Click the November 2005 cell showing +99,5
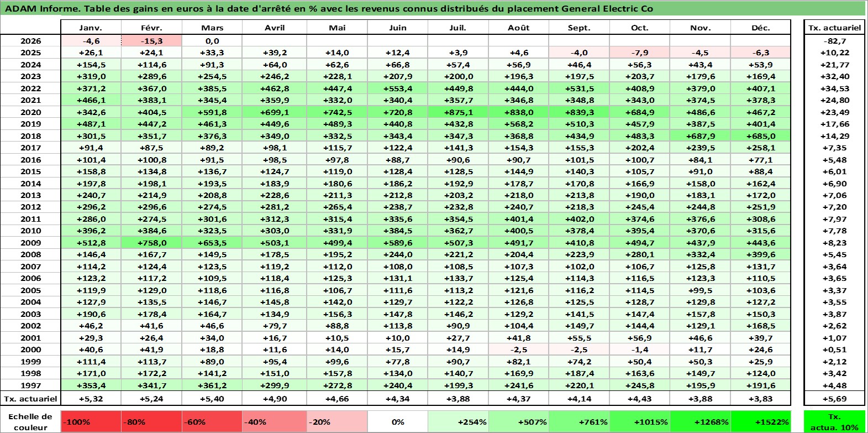 (700, 290)
